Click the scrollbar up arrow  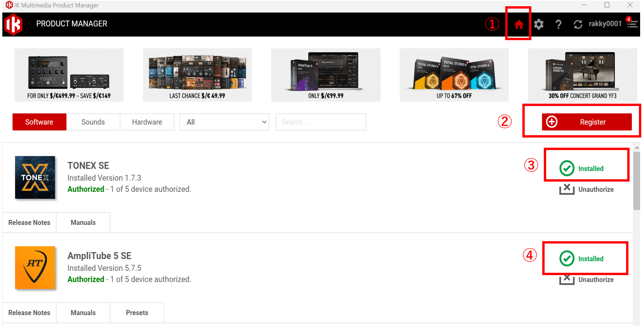[637, 148]
